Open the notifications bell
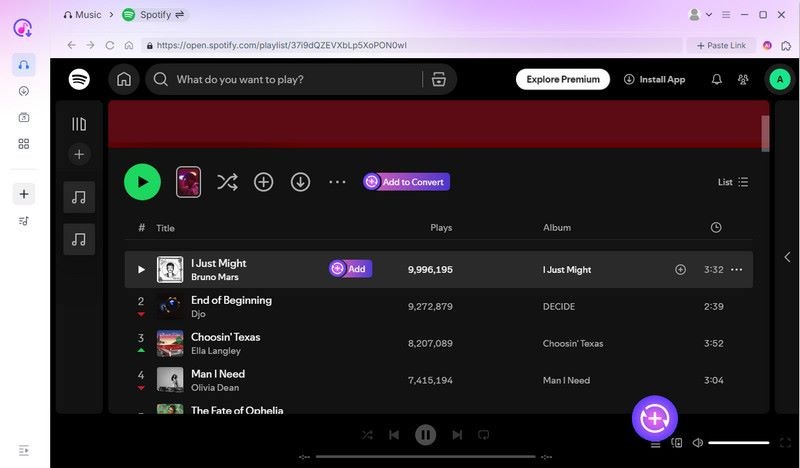Screen dimensions: 800x468 (x=716, y=79)
